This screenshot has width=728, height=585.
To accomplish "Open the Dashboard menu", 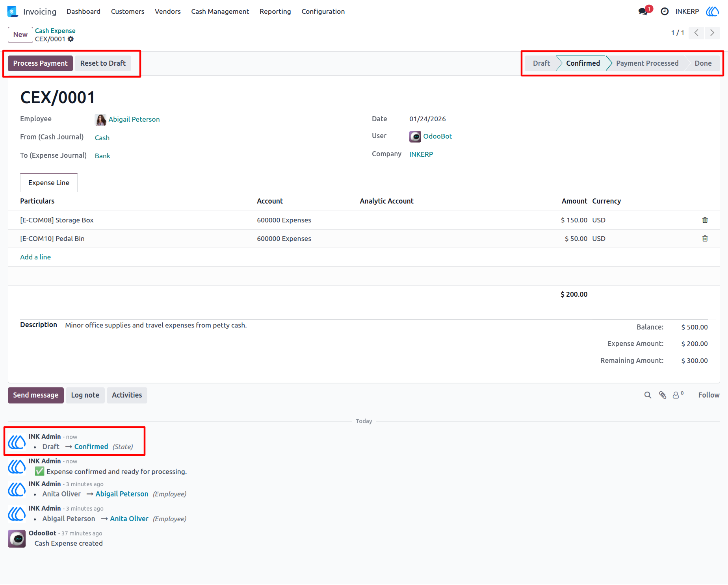I will (x=84, y=11).
